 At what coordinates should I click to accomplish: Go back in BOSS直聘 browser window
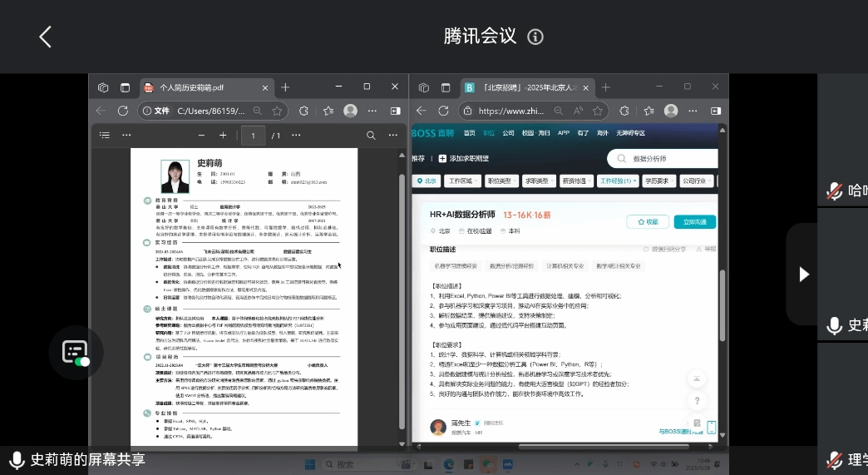422,111
